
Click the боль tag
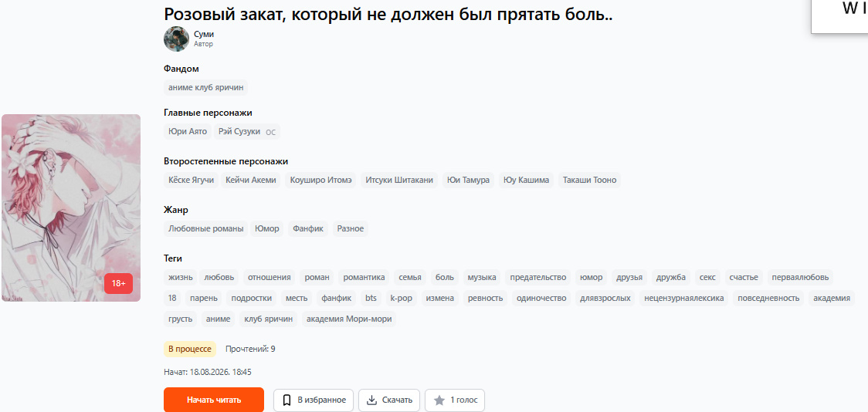pyautogui.click(x=445, y=277)
